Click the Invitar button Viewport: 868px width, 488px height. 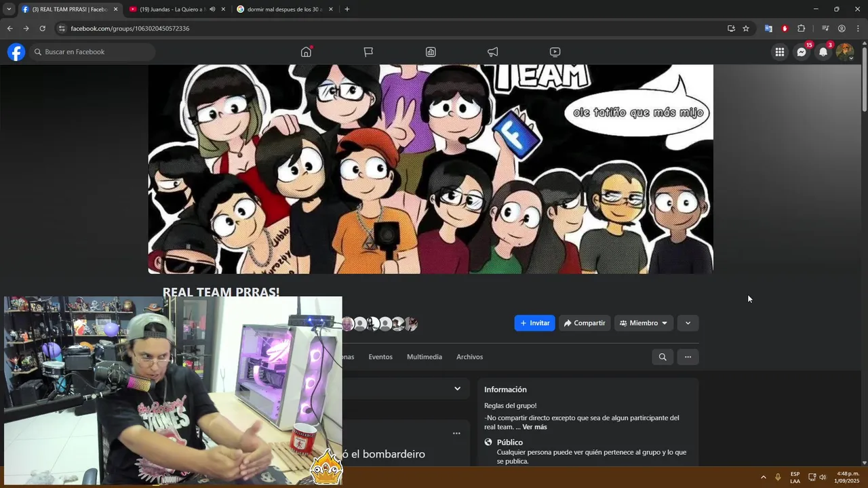pyautogui.click(x=534, y=323)
